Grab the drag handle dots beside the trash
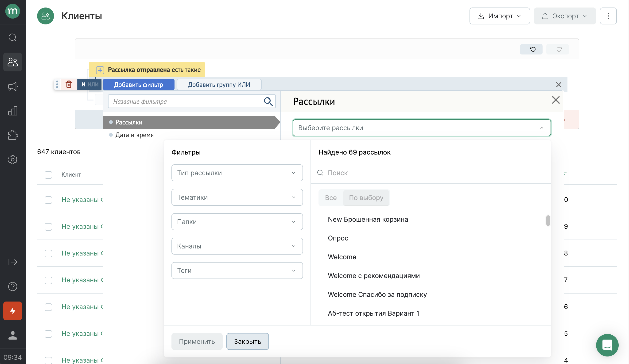629x364 pixels. (57, 84)
